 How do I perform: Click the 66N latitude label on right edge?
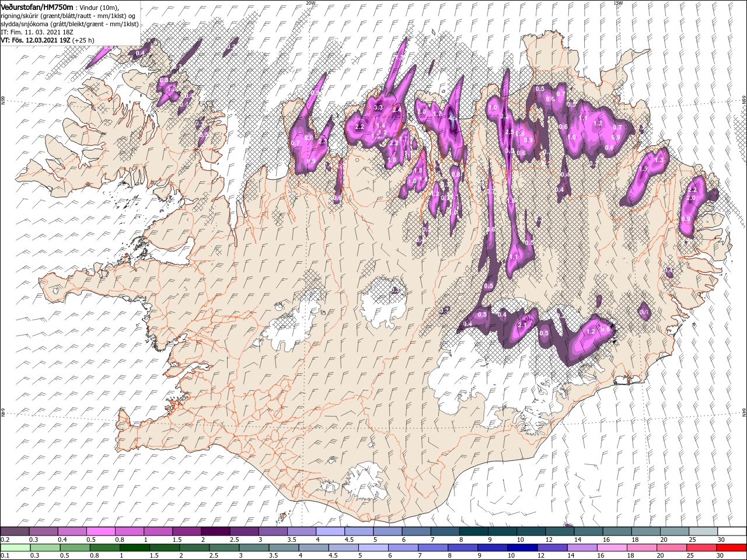pos(744,101)
